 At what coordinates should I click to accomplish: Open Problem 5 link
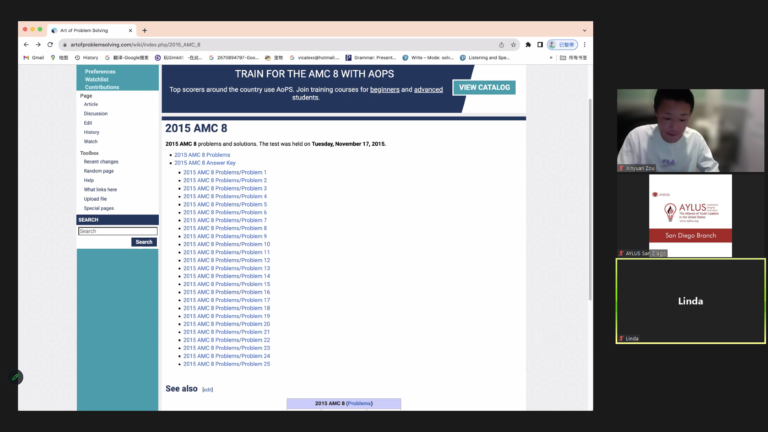(x=225, y=204)
